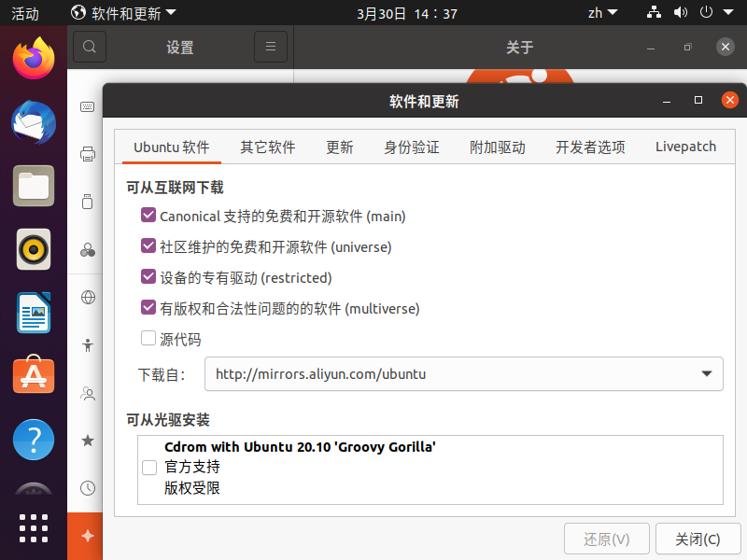Launch Thunderbird mail from the dock
The height and width of the screenshot is (560, 747).
click(x=34, y=122)
